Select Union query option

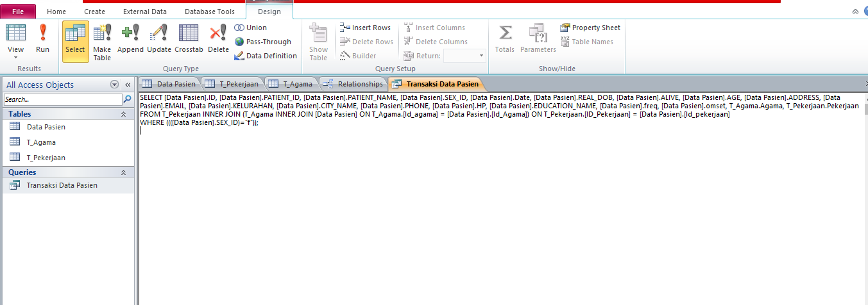click(251, 28)
